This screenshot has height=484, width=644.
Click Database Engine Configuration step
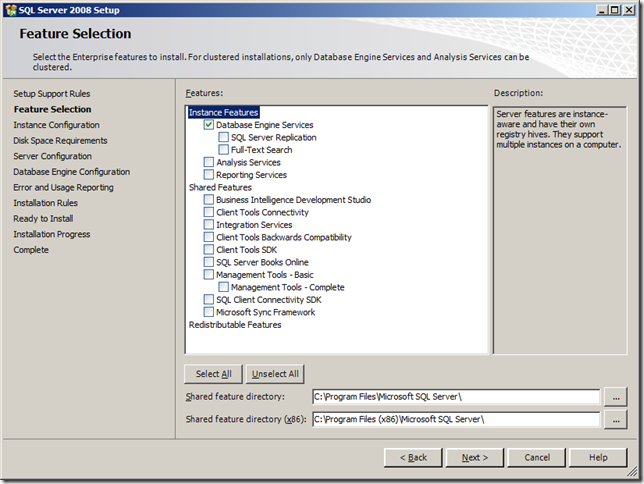71,172
